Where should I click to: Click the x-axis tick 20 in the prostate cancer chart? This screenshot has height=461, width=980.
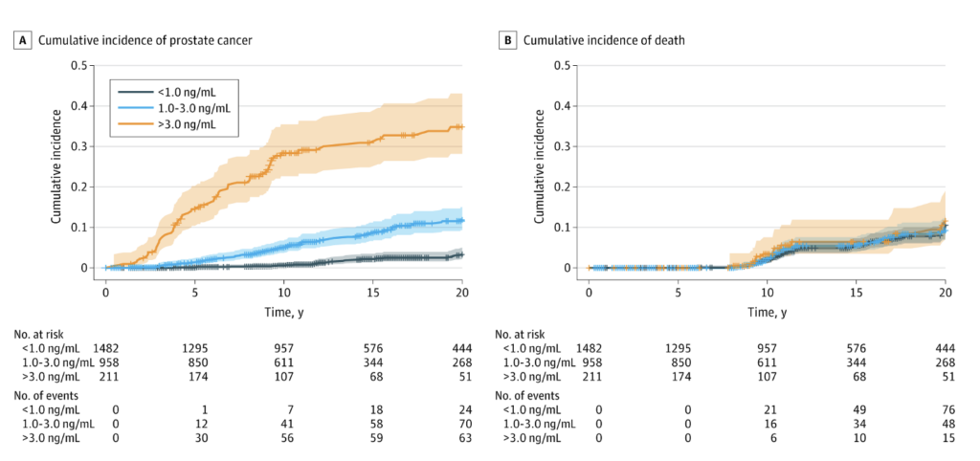point(461,293)
